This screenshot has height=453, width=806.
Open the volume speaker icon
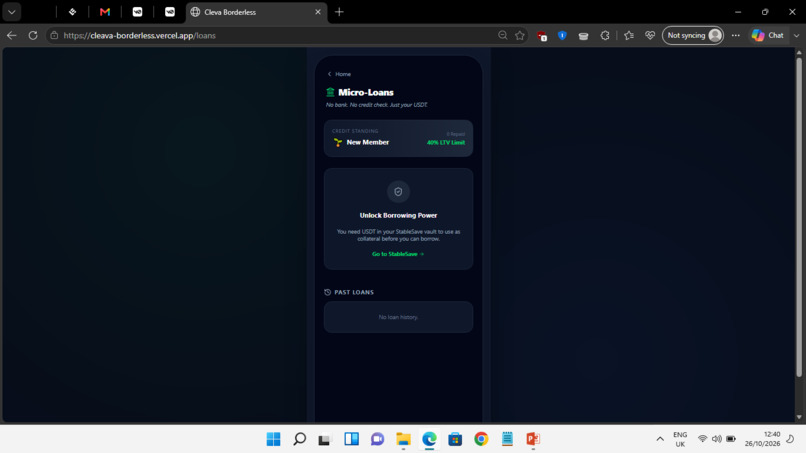click(x=717, y=439)
